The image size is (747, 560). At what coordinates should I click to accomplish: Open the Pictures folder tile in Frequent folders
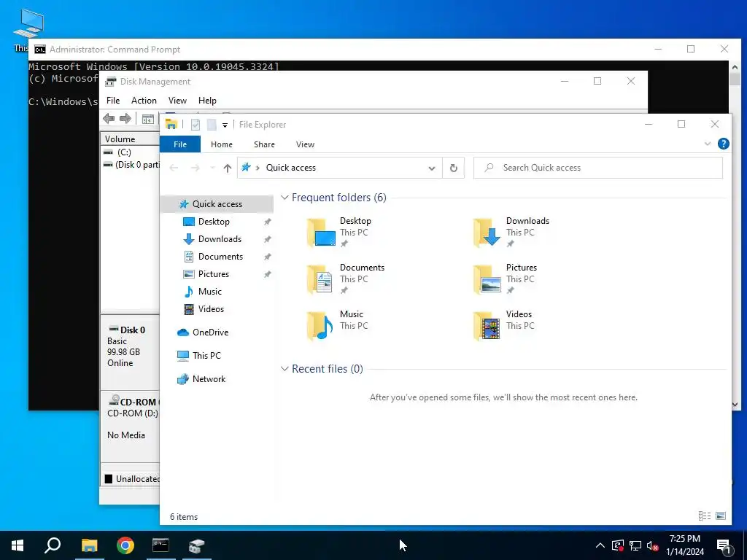[505, 279]
